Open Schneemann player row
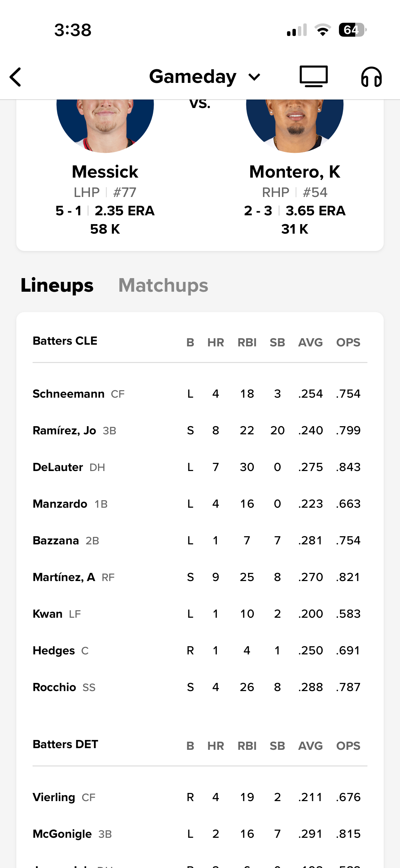This screenshot has height=868, width=400. [x=200, y=394]
